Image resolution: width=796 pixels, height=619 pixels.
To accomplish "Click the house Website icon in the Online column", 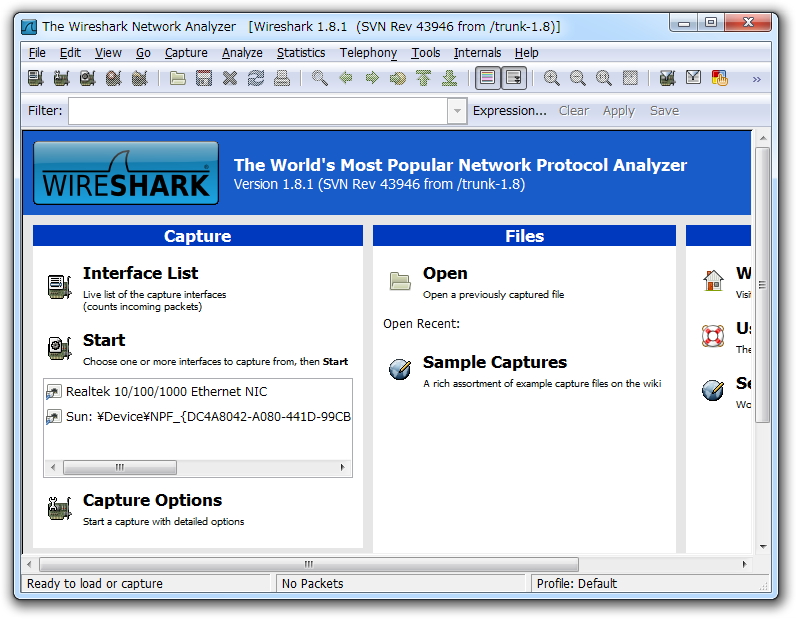I will tap(713, 280).
